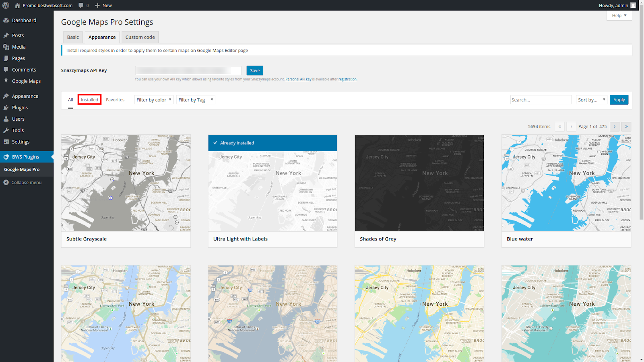Click the plus New icon in admin bar
The height and width of the screenshot is (362, 644).
97,5
